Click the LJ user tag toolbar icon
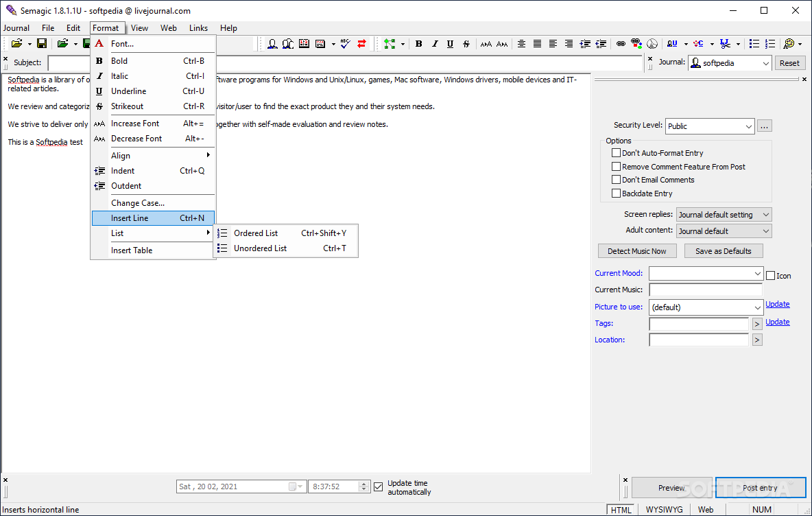 pyautogui.click(x=672, y=44)
